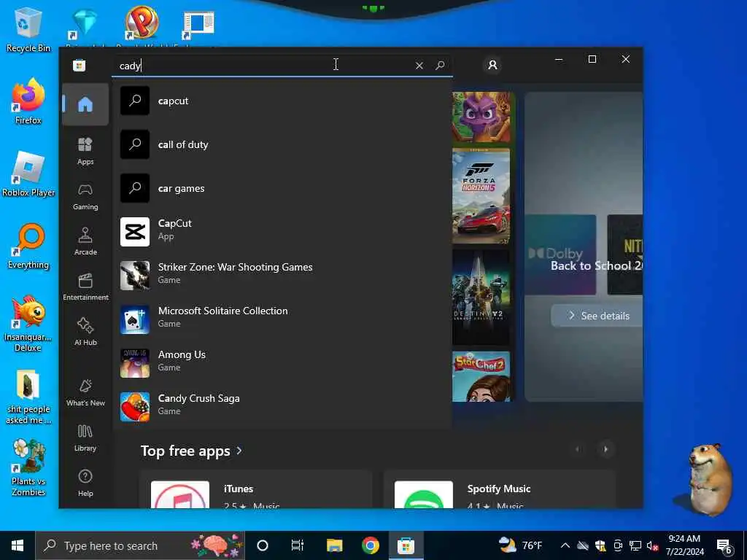Open the Home tab in Store sidebar
This screenshot has height=560, width=747.
coord(85,104)
